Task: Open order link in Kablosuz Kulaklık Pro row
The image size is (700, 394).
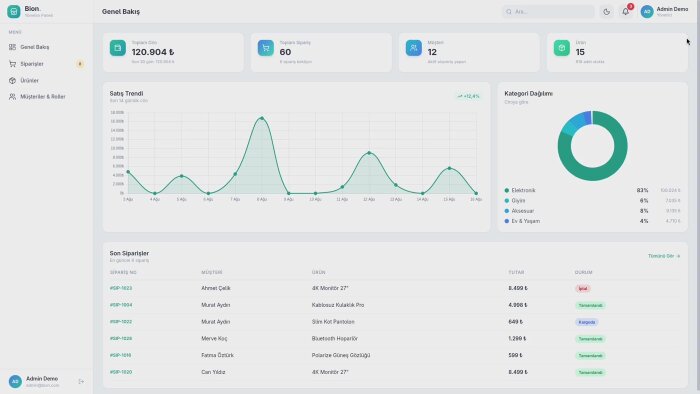Action: coord(121,305)
